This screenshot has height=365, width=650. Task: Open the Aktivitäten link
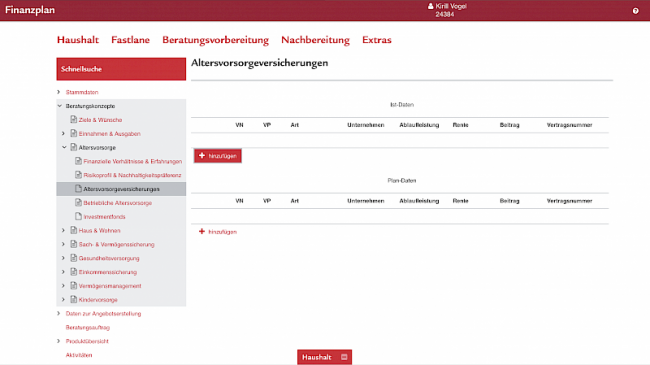pyautogui.click(x=79, y=355)
